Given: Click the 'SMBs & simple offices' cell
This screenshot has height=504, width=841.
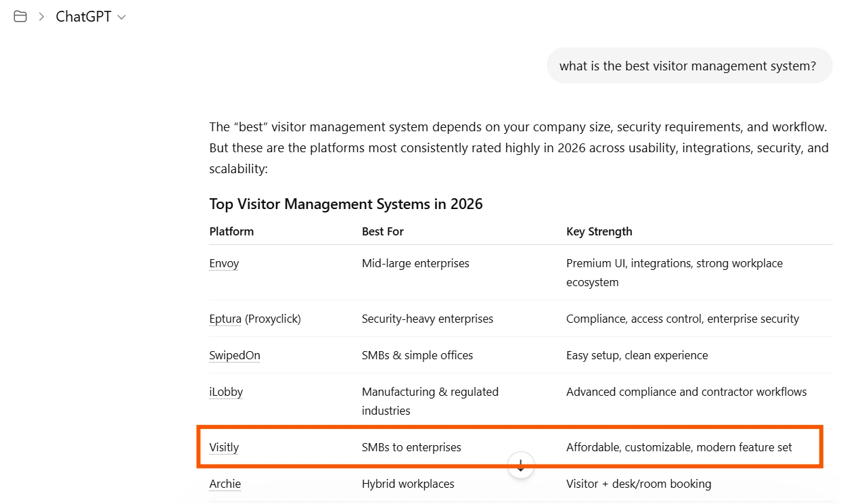Looking at the screenshot, I should 417,355.
